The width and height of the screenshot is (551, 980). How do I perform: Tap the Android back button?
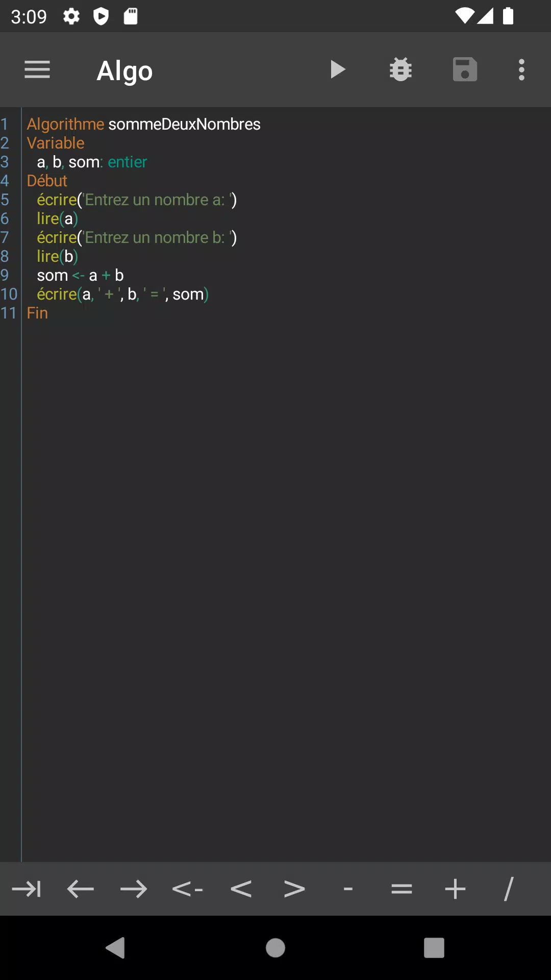point(116,948)
